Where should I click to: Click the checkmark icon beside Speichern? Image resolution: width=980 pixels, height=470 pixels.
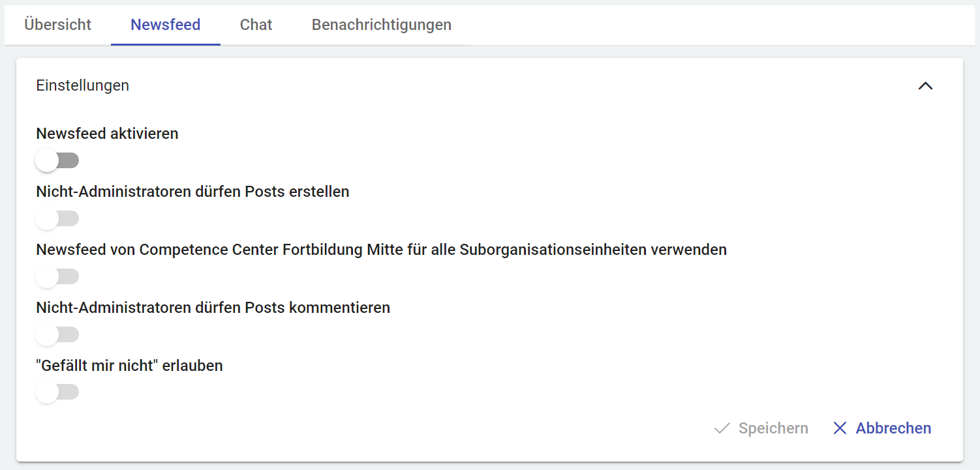(x=722, y=428)
